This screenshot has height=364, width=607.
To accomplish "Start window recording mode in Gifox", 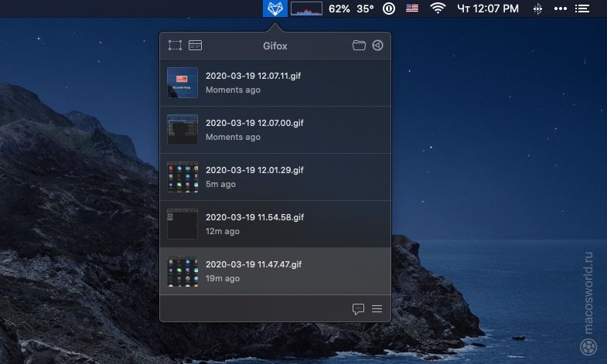I will click(x=195, y=46).
